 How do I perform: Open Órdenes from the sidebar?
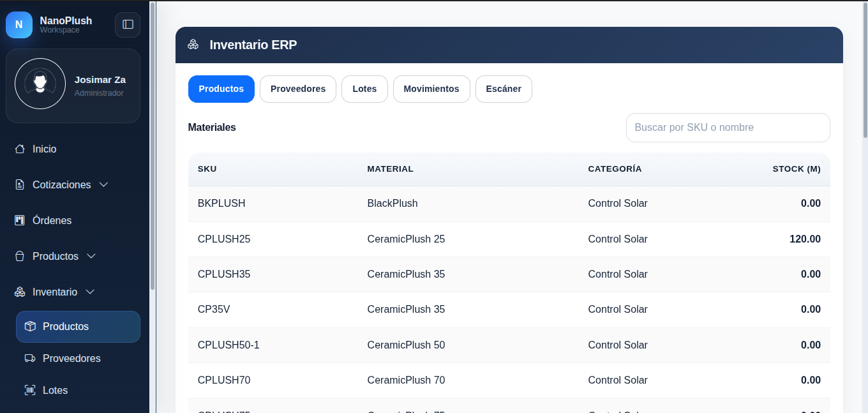point(52,220)
